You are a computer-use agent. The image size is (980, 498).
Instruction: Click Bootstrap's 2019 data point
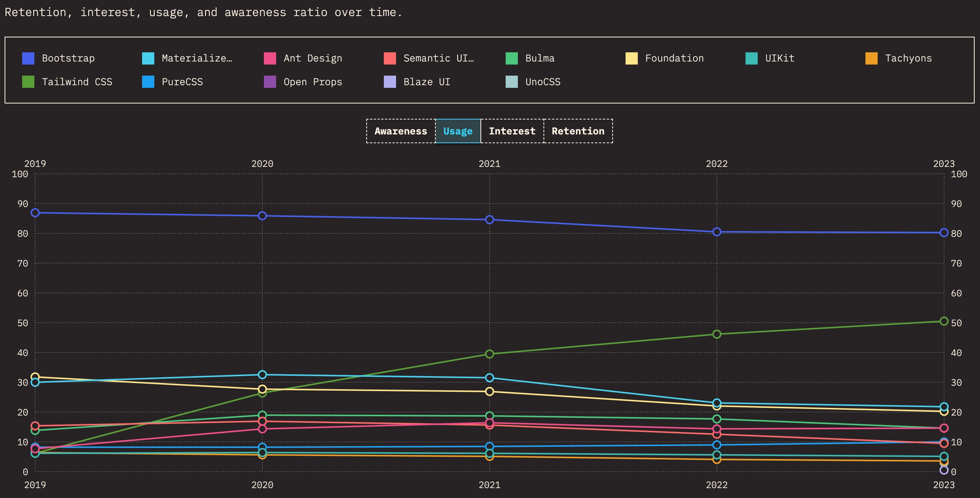(x=35, y=213)
